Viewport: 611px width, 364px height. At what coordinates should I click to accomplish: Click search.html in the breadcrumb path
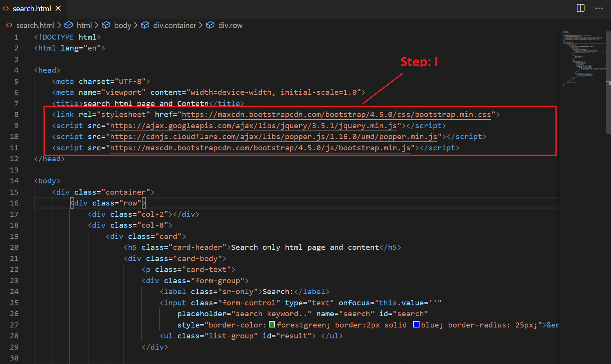35,25
